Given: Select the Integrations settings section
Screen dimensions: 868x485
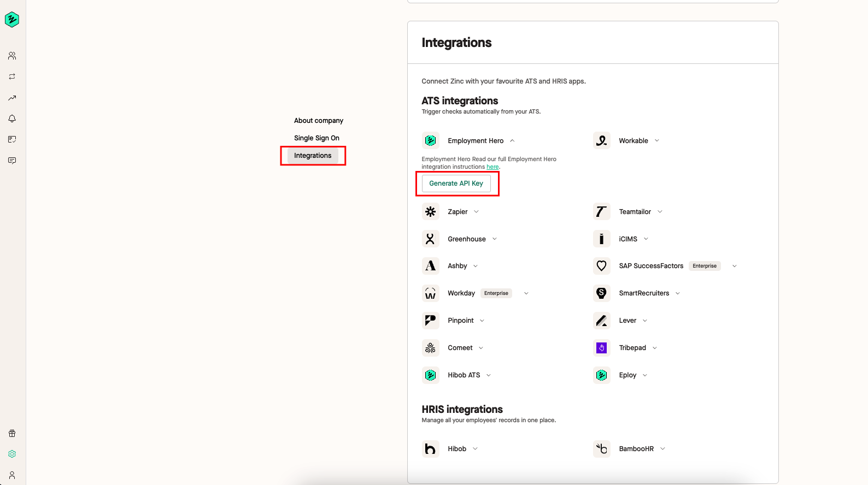Looking at the screenshot, I should [x=313, y=156].
